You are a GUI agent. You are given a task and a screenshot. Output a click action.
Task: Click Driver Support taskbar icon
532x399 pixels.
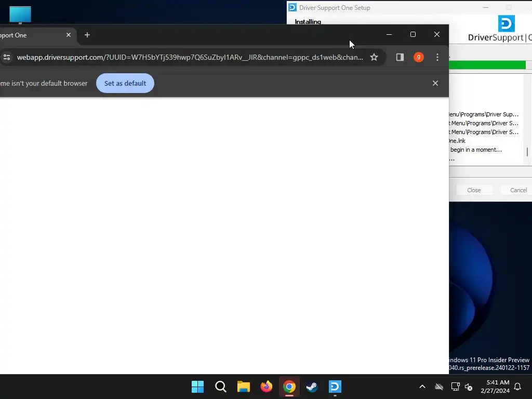[335, 387]
